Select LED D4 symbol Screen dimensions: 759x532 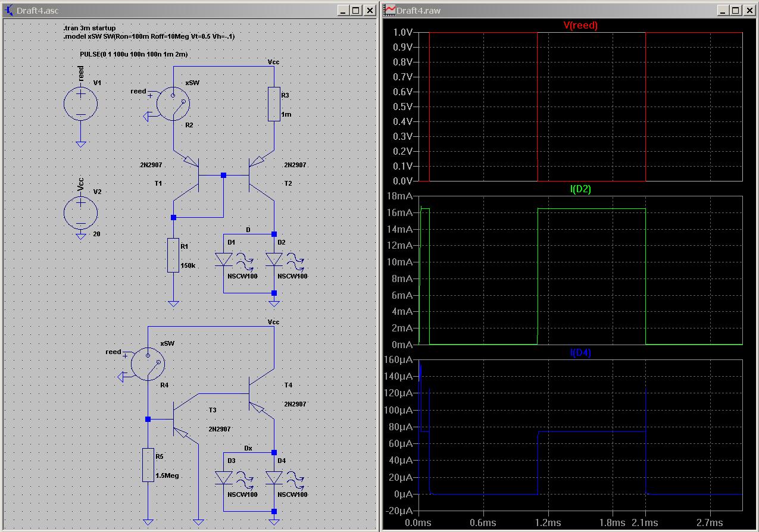[x=274, y=477]
